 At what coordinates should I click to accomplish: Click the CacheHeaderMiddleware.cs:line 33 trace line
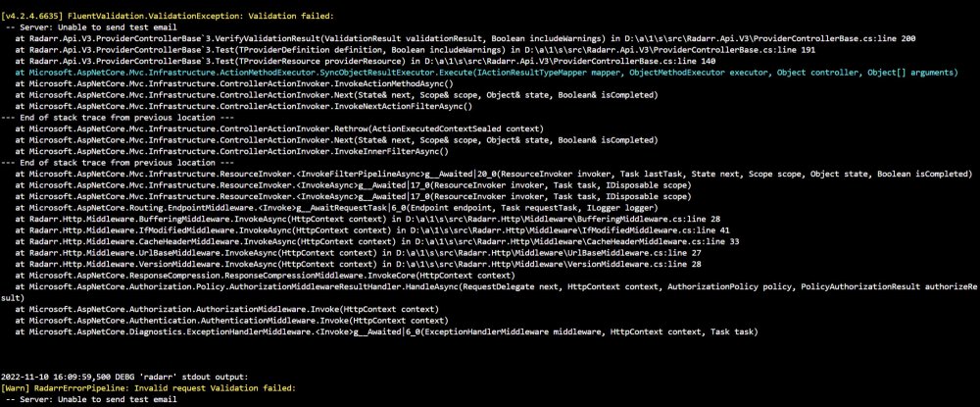(x=377, y=241)
